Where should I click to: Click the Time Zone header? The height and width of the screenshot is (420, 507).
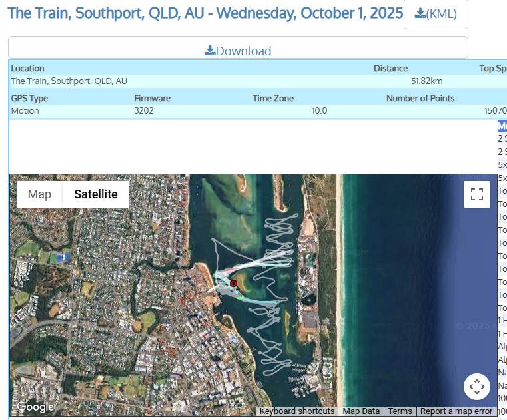[272, 98]
